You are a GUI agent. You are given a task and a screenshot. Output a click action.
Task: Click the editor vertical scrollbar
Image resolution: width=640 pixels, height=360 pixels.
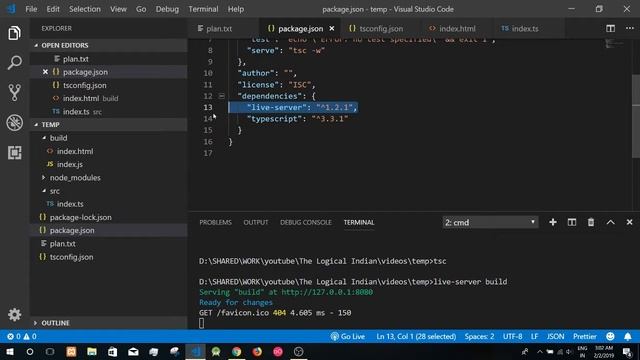tap(636, 116)
